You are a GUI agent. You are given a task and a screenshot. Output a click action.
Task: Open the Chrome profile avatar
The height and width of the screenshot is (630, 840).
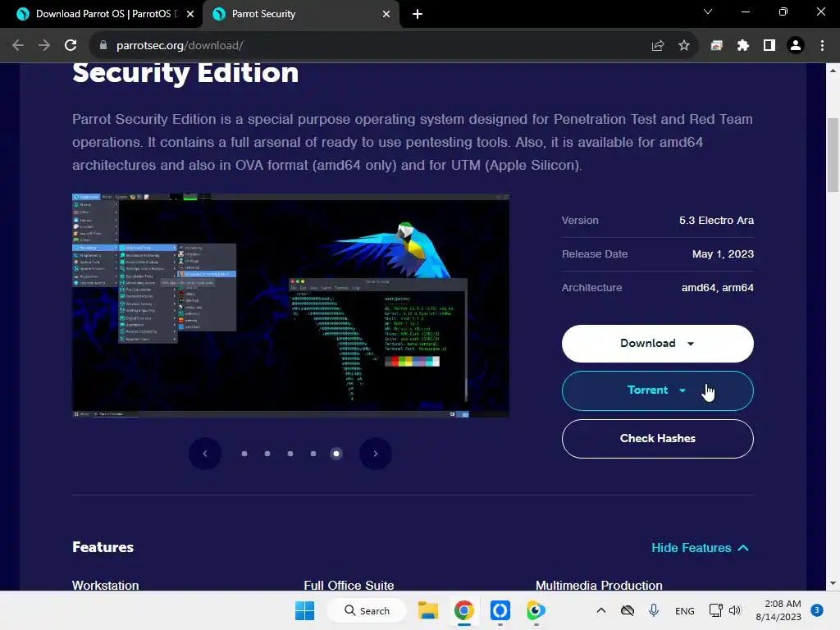click(x=796, y=46)
